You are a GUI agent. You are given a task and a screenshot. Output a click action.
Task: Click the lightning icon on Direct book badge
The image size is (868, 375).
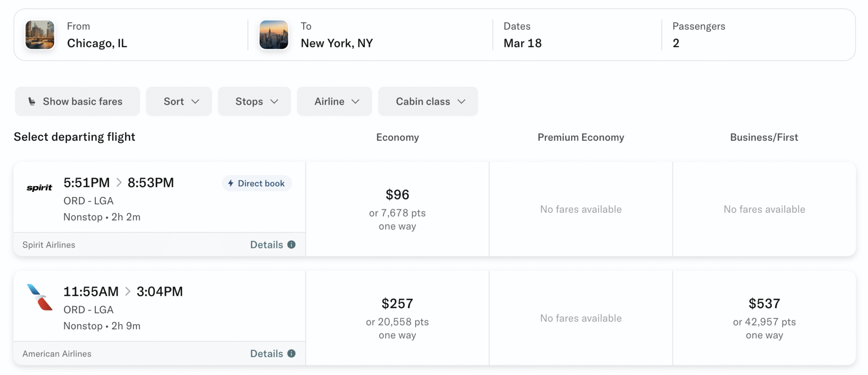click(230, 183)
